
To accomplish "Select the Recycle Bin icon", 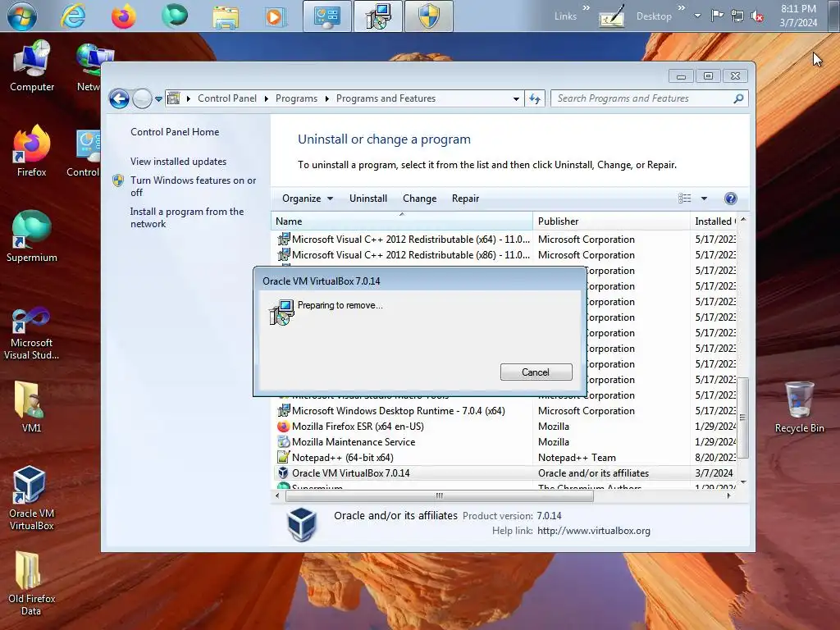I will [x=799, y=407].
